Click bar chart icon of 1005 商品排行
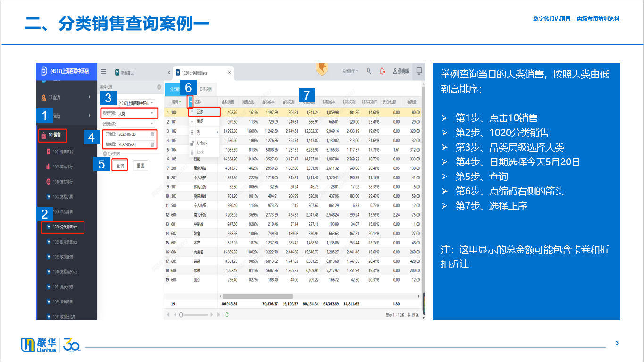The image size is (644, 362). tap(48, 167)
